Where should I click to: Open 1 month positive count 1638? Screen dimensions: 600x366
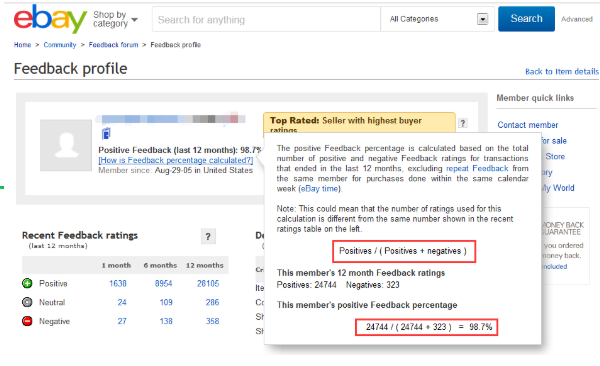(x=118, y=283)
